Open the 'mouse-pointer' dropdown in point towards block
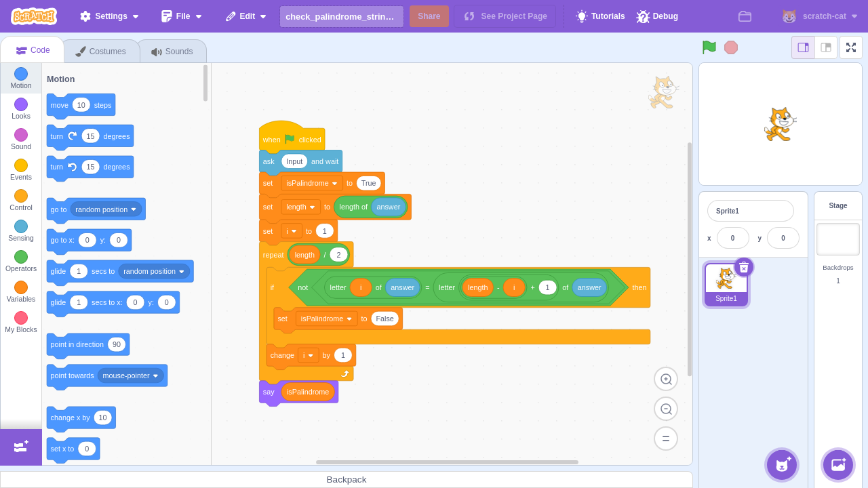Viewport: 868px width, 488px height. [131, 375]
